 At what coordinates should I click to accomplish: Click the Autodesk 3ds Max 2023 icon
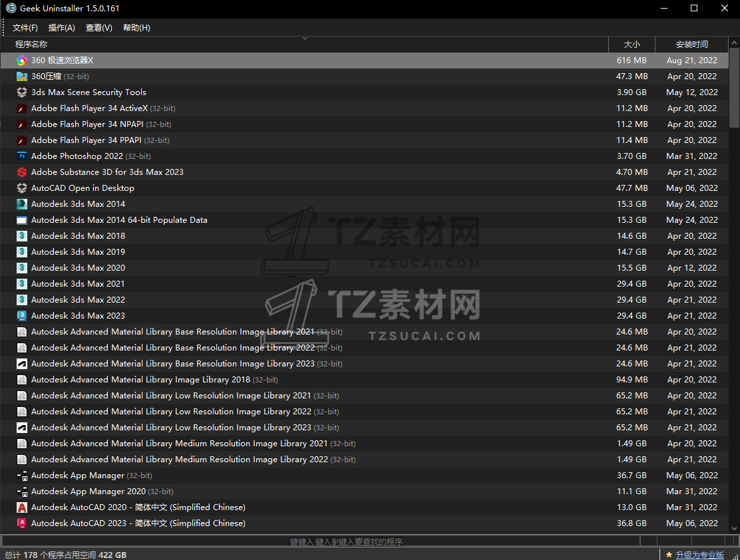click(22, 316)
